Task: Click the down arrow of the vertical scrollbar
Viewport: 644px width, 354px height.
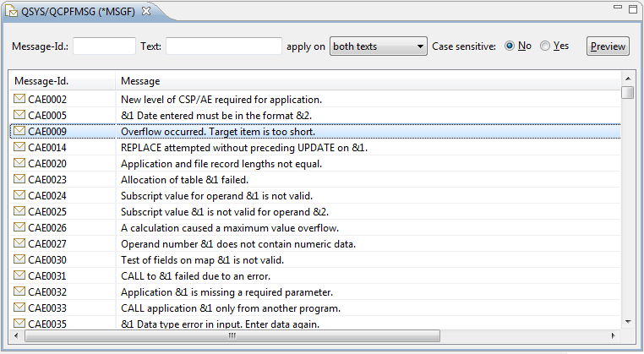Action: coord(628,322)
